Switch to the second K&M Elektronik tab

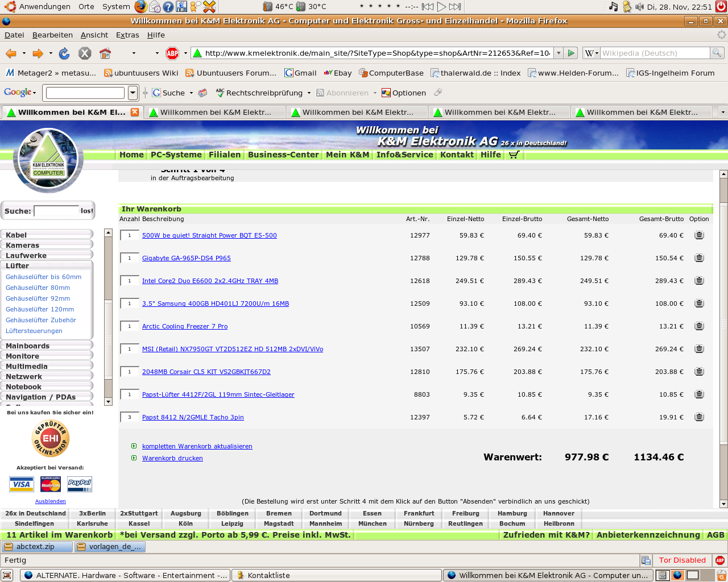click(215, 112)
